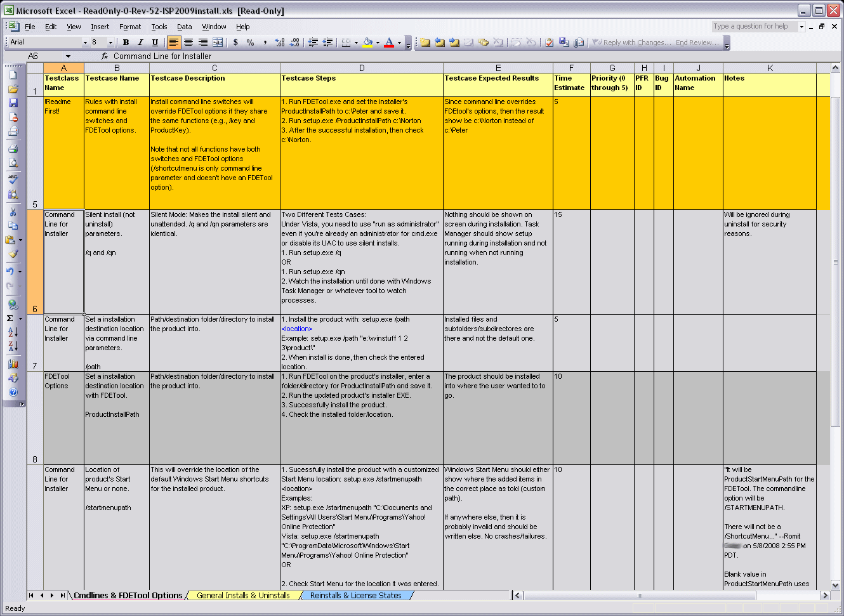The image size is (844, 616).
Task: Toggle Bold formatting
Action: 126,43
